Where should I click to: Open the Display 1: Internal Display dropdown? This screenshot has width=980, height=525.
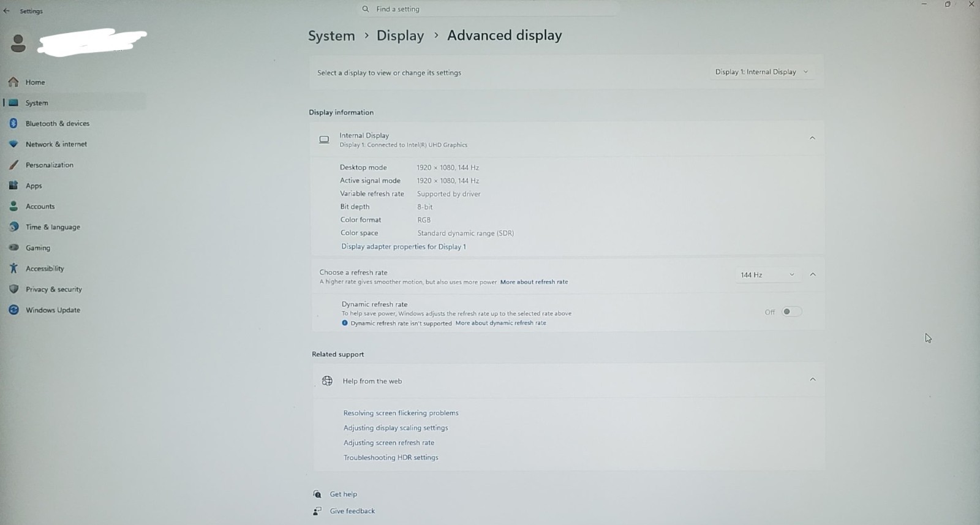coord(762,72)
